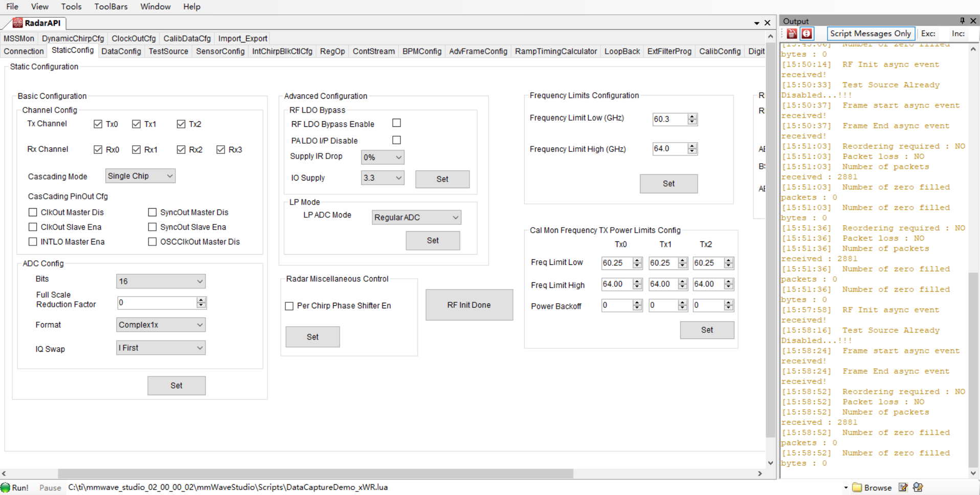Browse for a script file
Image resolution: width=980 pixels, height=495 pixels.
pos(873,487)
